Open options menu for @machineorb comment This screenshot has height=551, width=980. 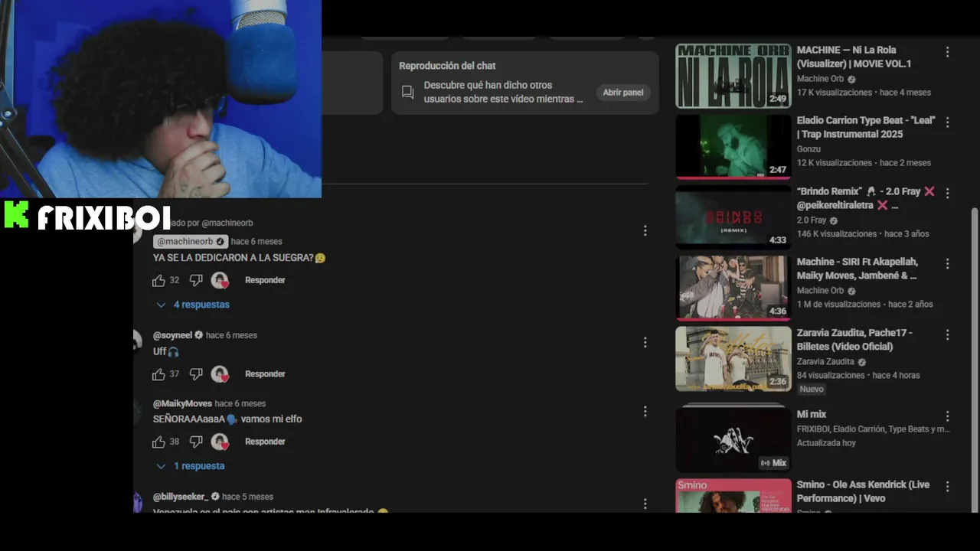(645, 230)
